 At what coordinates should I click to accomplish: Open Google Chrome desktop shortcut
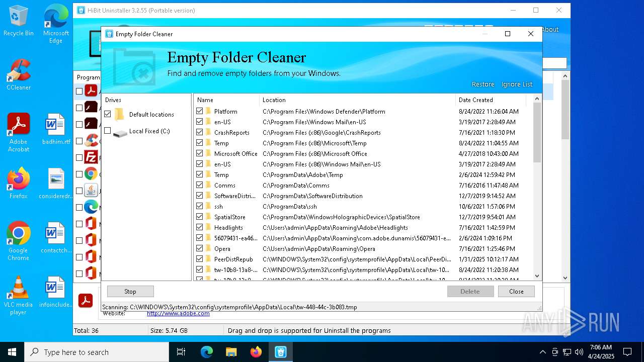click(x=19, y=241)
